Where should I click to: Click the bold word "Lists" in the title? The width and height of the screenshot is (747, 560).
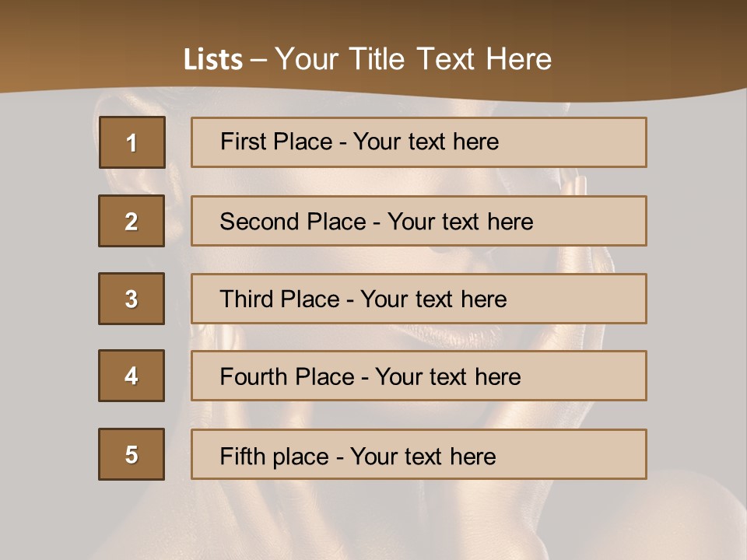point(213,60)
